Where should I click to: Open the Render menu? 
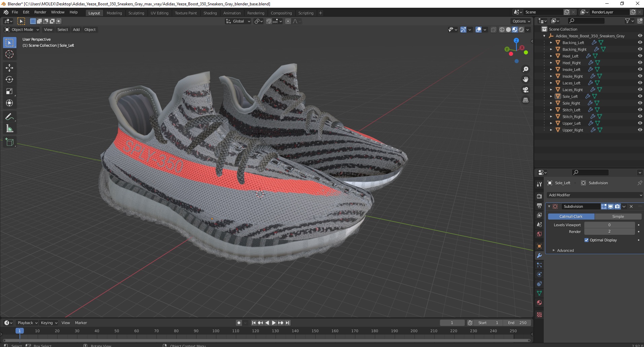tap(40, 12)
